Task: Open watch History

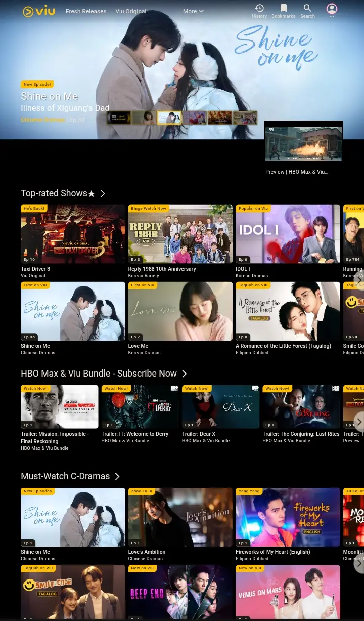Action: pyautogui.click(x=259, y=11)
